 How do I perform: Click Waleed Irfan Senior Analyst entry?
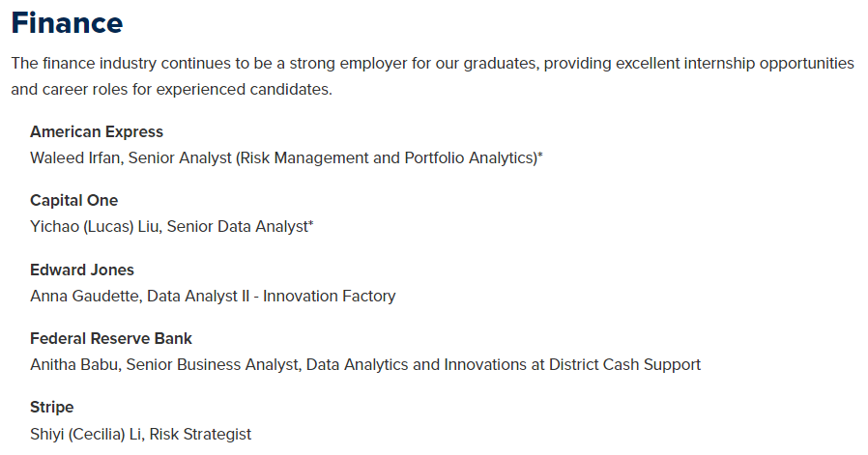[286, 158]
